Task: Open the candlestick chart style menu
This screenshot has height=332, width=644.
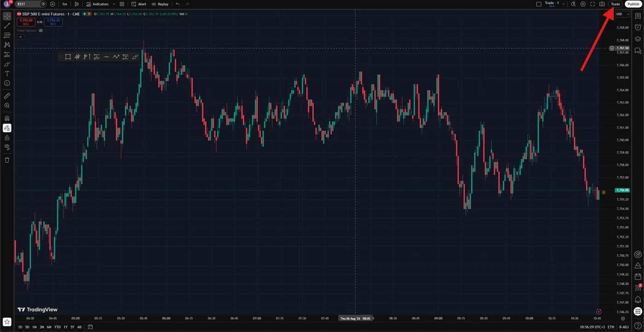Action: click(x=77, y=4)
